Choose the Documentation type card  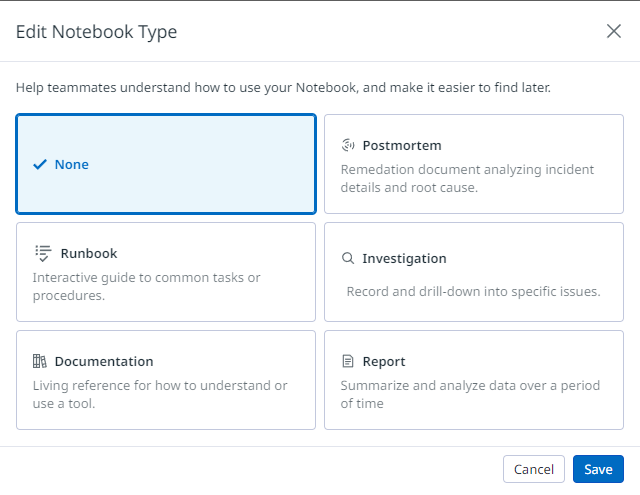click(x=166, y=380)
